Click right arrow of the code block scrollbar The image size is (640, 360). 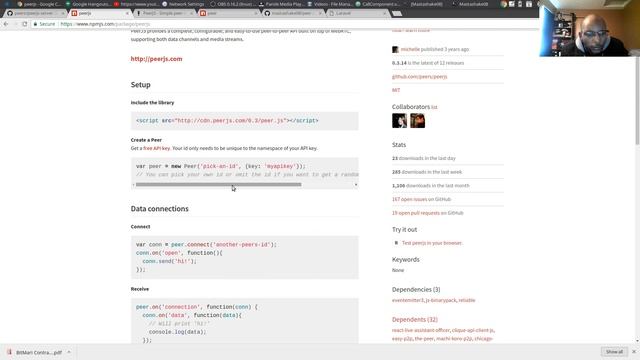tap(356, 185)
